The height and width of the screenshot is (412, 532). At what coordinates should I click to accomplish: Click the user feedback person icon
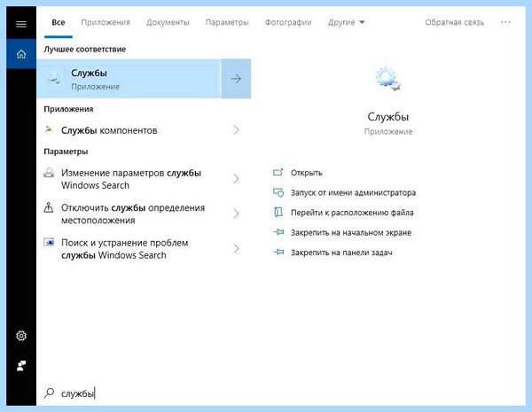click(21, 366)
